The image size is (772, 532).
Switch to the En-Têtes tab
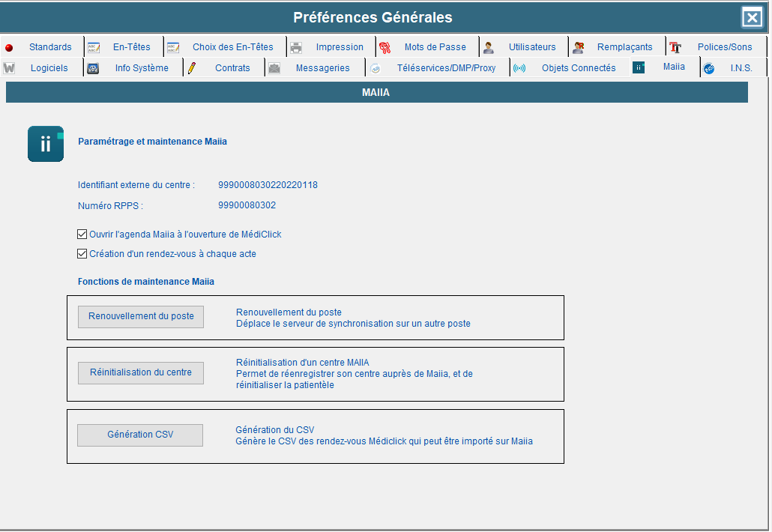click(131, 47)
